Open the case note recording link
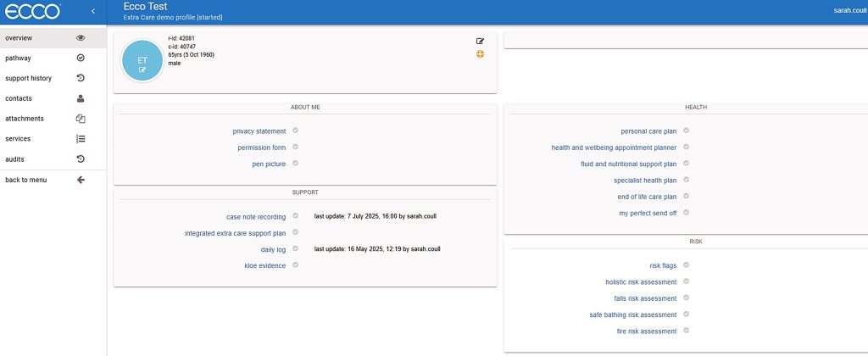The height and width of the screenshot is (356, 868). 255,217
